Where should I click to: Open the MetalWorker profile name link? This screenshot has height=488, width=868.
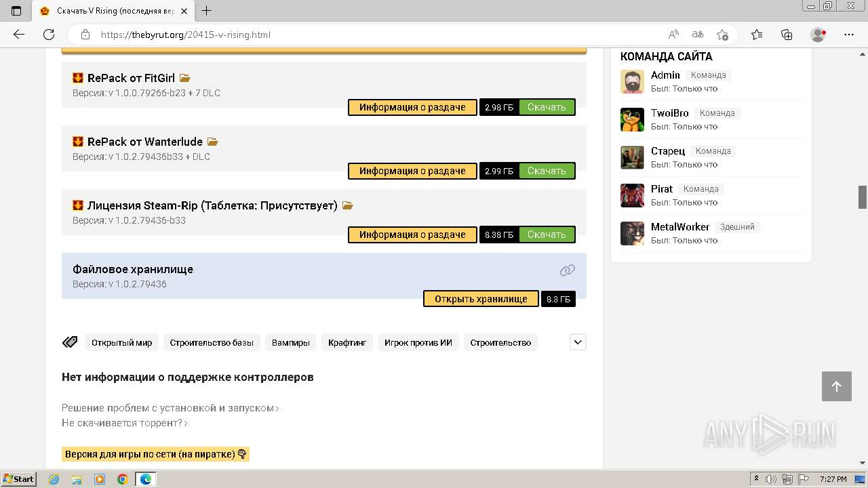[680, 227]
